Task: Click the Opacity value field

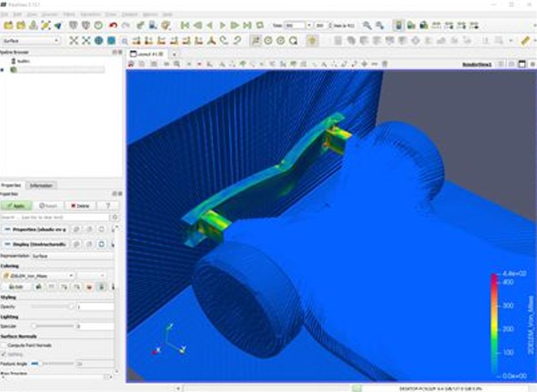Action: (95, 307)
